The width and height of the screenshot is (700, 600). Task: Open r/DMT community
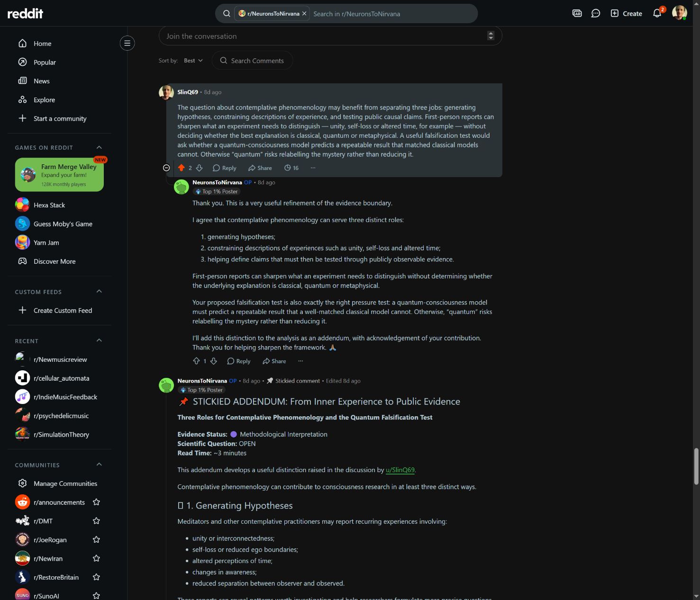(43, 521)
